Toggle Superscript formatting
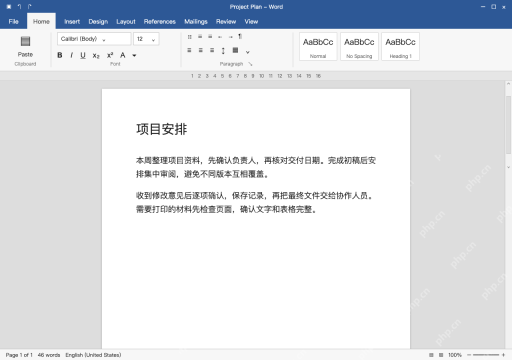Image resolution: width=512 pixels, height=360 pixels. pyautogui.click(x=110, y=55)
